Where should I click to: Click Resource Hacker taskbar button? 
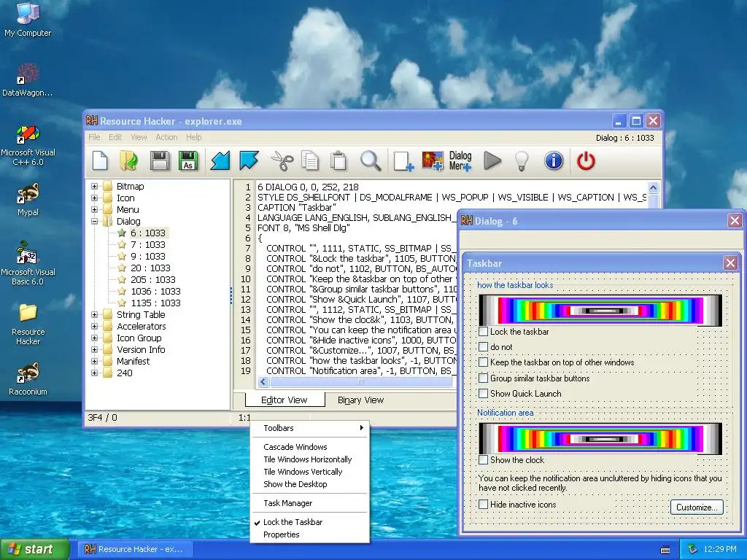(134, 549)
